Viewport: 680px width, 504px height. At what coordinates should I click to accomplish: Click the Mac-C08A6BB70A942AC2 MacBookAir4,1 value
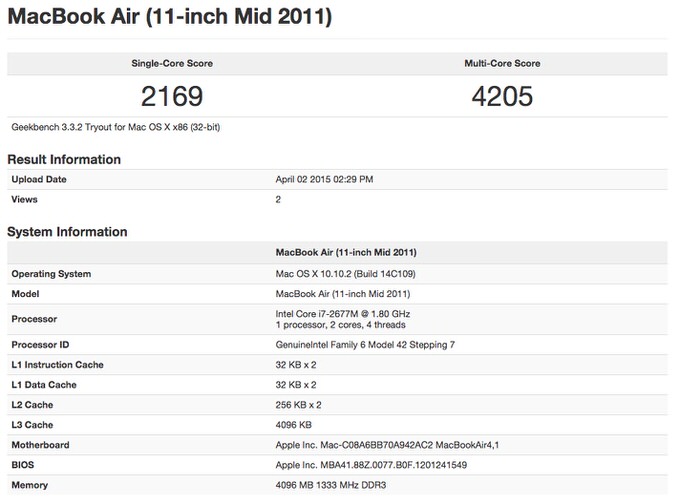coord(387,445)
